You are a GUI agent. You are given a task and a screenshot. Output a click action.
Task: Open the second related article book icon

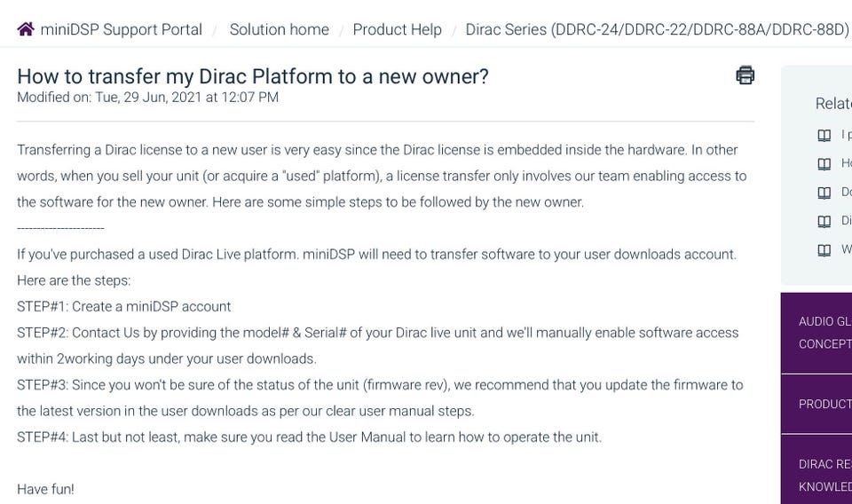tap(824, 164)
